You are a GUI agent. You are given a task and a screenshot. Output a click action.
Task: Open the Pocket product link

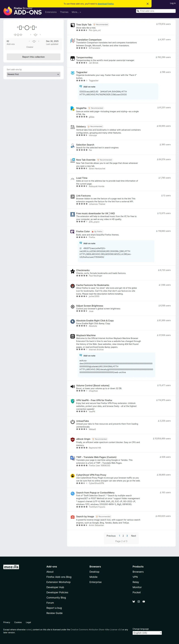[137, 592]
